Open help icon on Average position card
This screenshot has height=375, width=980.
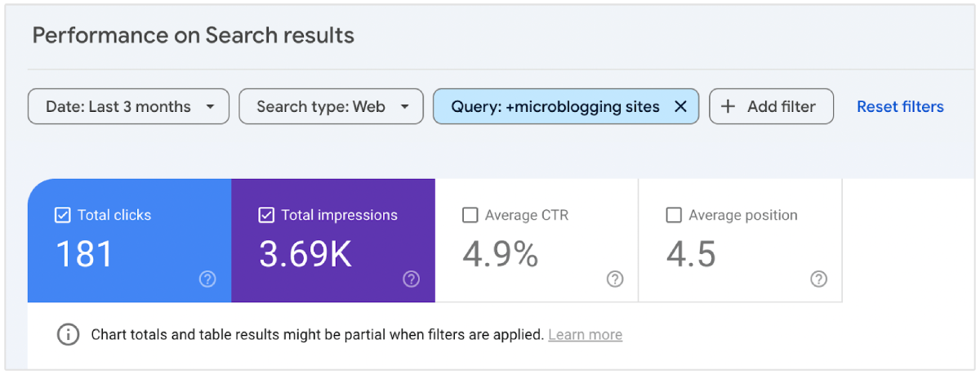[818, 279]
